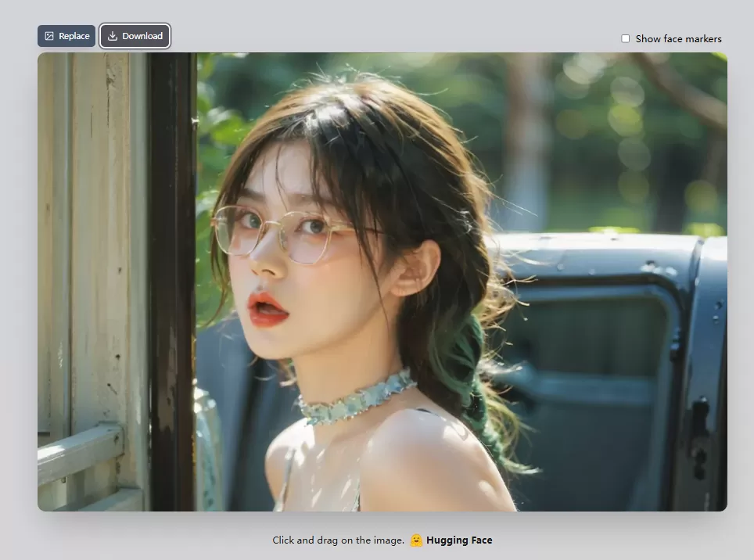
Task: Enable the Show face markers checkbox
Action: point(625,38)
